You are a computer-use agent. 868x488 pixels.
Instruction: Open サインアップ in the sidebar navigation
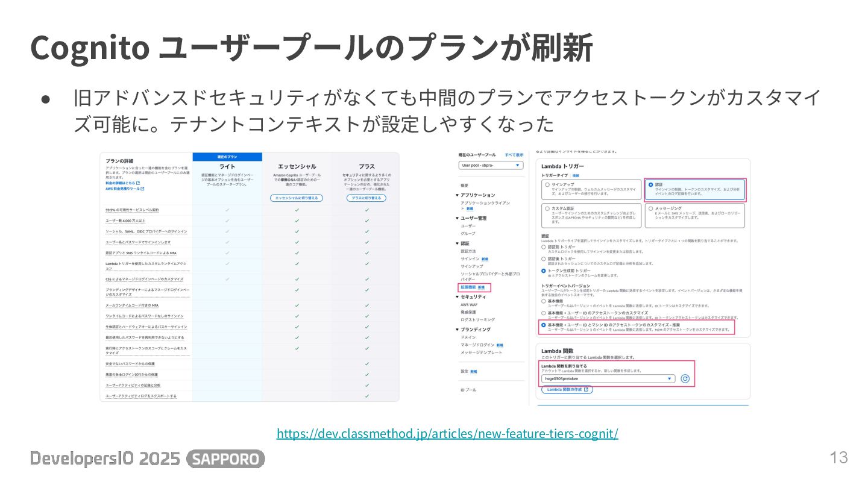[471, 266]
